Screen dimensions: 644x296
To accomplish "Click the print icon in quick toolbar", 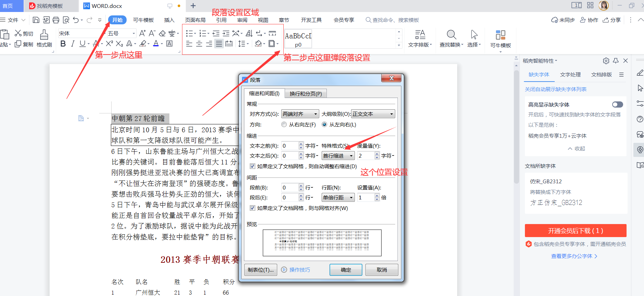I will pos(56,20).
